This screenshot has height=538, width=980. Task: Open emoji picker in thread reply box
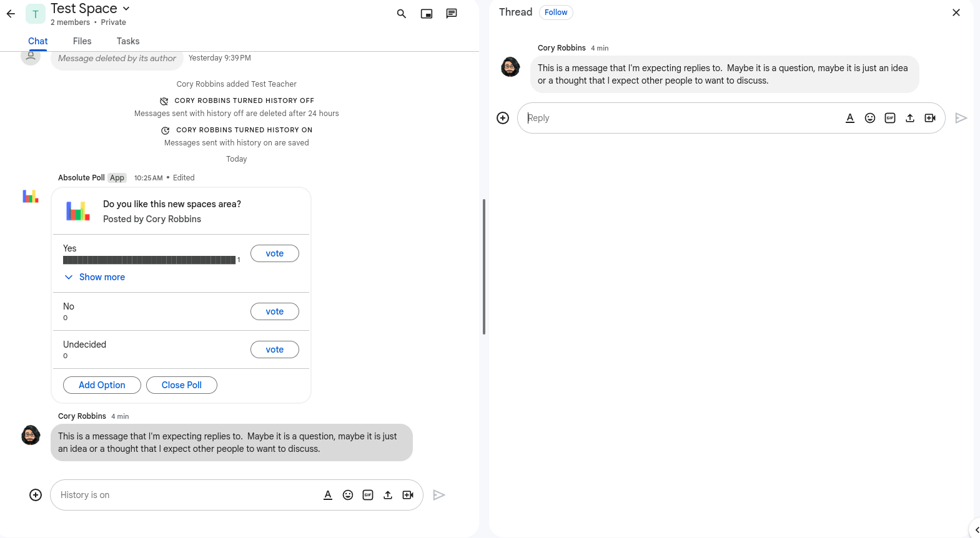(870, 118)
